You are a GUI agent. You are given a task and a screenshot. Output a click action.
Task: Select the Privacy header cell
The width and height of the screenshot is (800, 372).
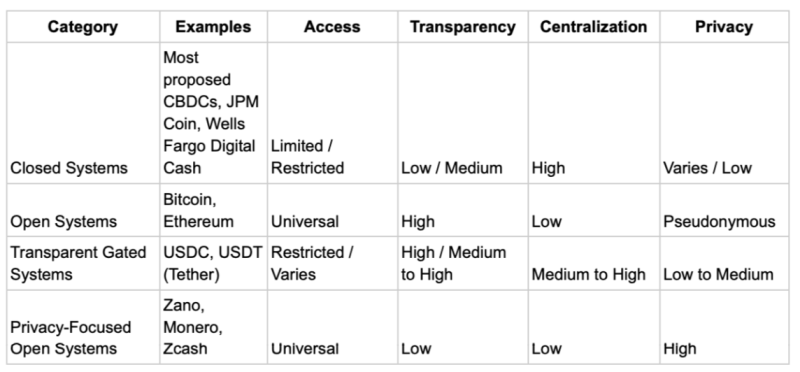pos(724,27)
